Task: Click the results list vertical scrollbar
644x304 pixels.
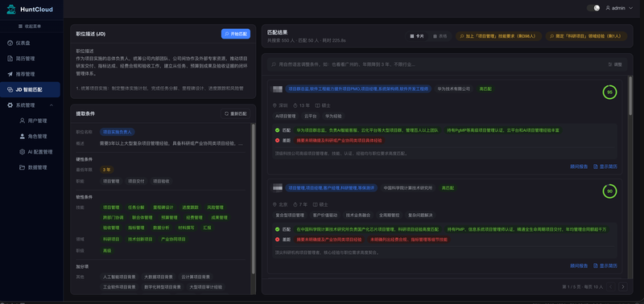Action: [x=630, y=95]
